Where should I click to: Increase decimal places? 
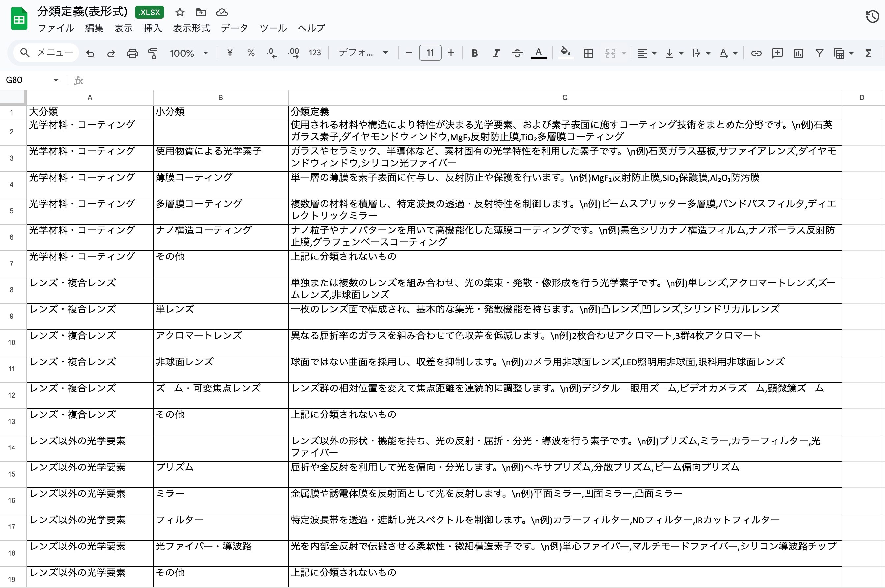click(293, 53)
